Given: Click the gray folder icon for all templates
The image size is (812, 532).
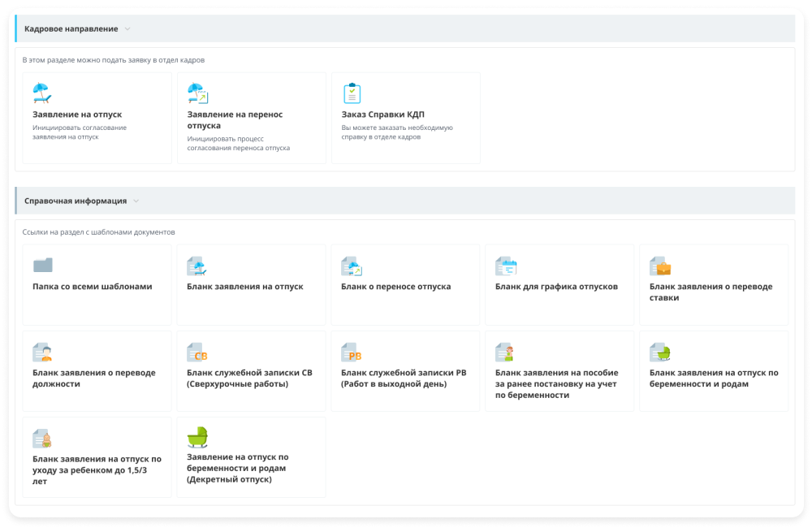Looking at the screenshot, I should pyautogui.click(x=42, y=266).
